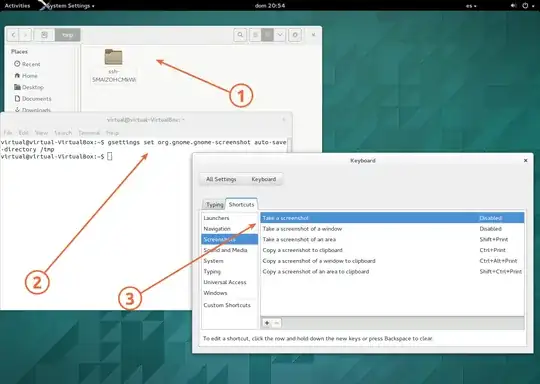The width and height of the screenshot is (540, 384).
Task: Click the search icon in file manager
Action: (240, 35)
